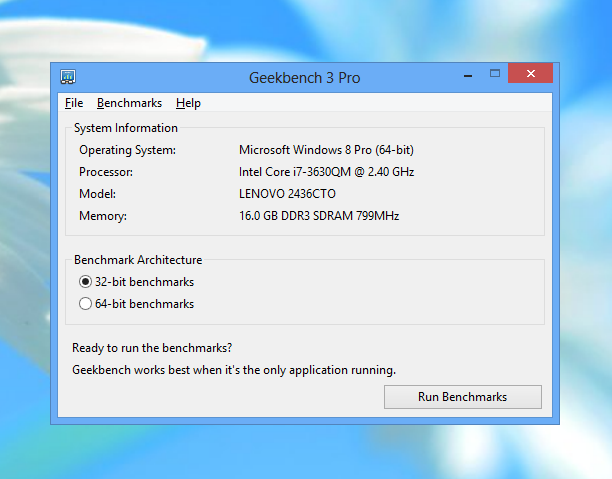The height and width of the screenshot is (479, 612).
Task: Close the Geekbench 3 Pro window
Action: [x=530, y=74]
